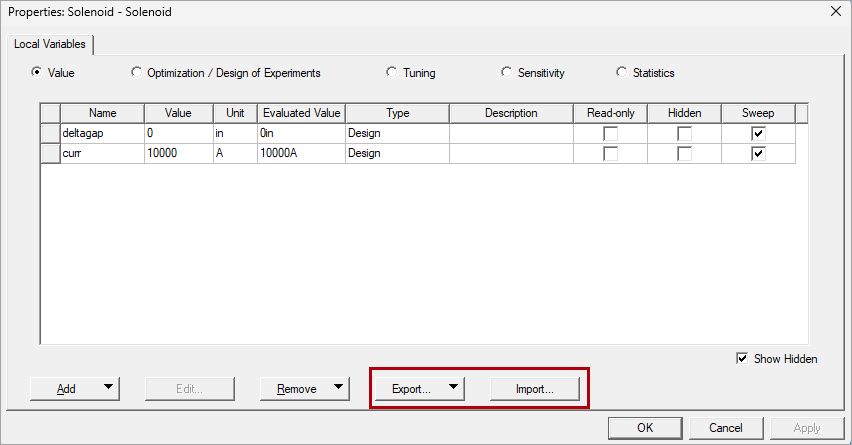
Task: Click Type cell Design for deltagap
Action: 397,133
